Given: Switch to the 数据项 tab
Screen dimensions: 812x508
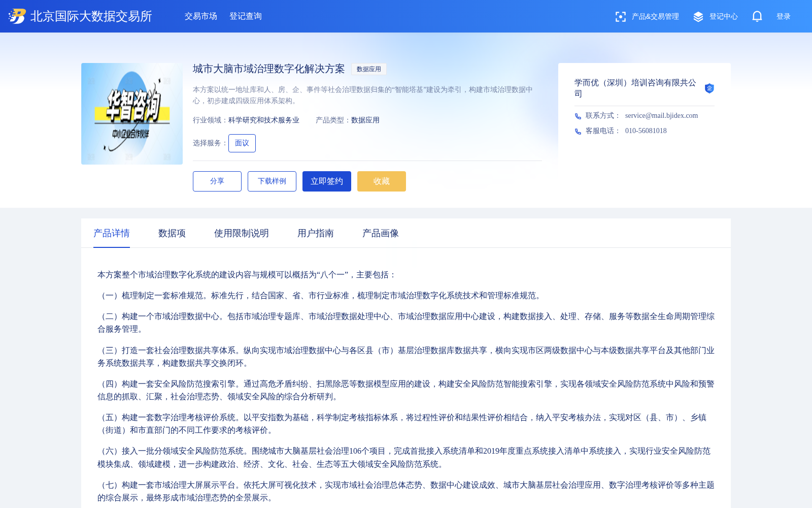Looking at the screenshot, I should coord(172,233).
